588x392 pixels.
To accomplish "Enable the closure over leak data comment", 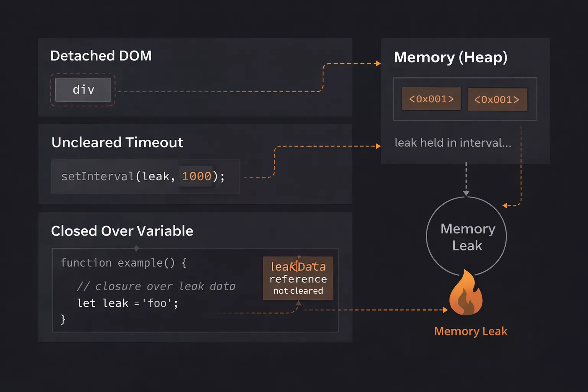I will (156, 286).
